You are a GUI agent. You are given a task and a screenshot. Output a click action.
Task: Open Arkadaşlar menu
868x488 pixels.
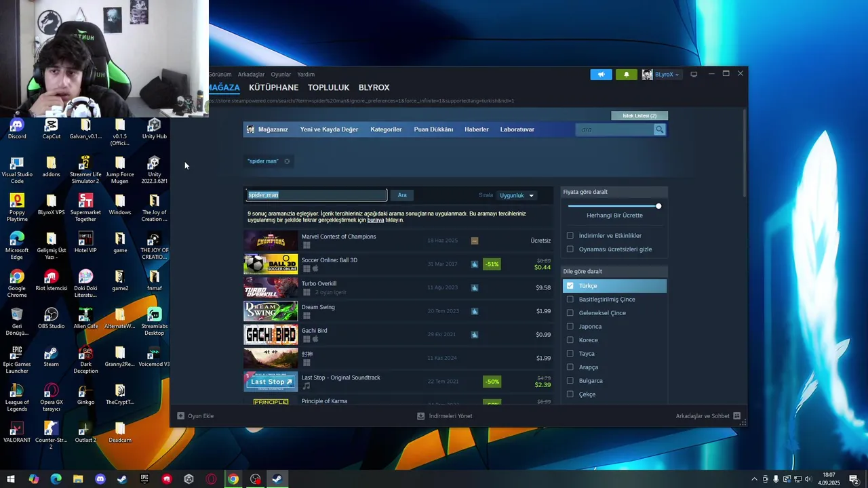point(251,75)
